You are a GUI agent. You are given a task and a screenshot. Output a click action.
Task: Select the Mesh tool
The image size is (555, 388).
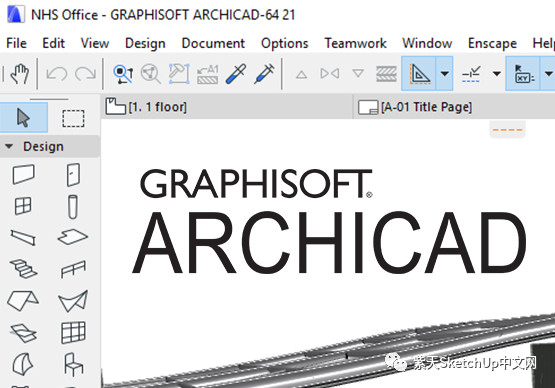(x=23, y=333)
